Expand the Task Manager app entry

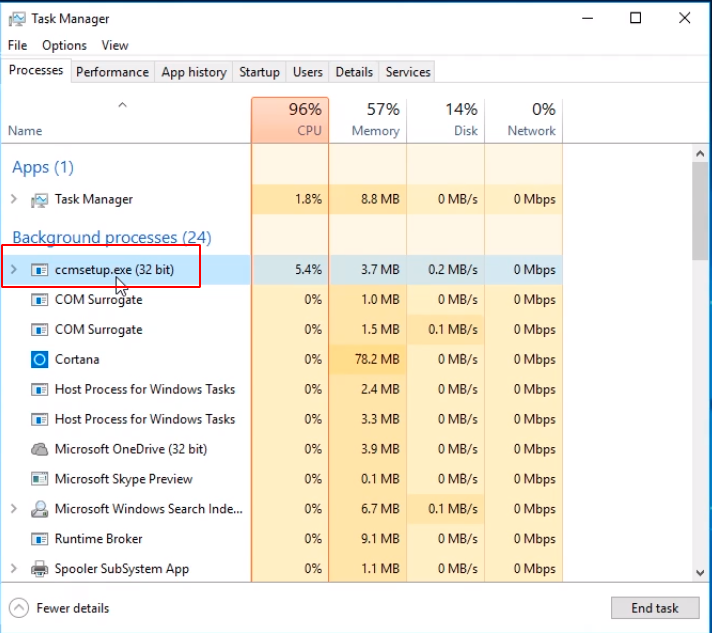(x=14, y=199)
